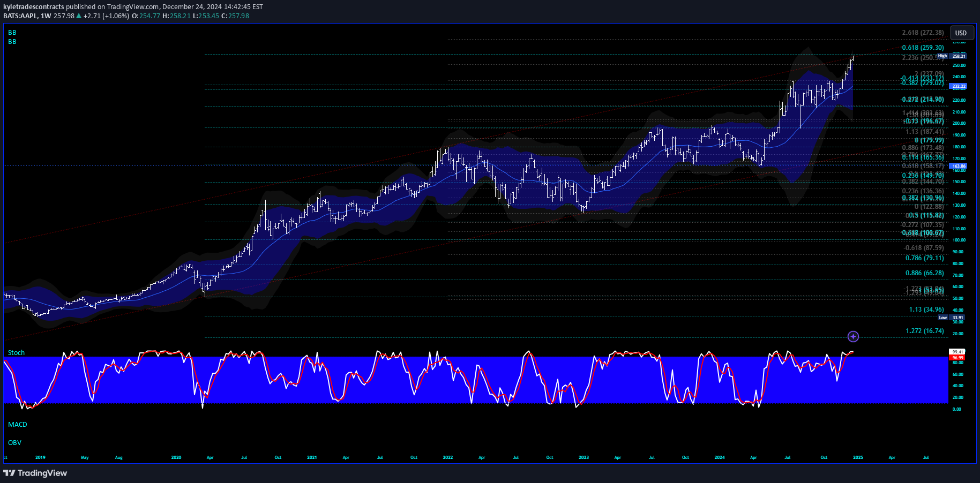The height and width of the screenshot is (483, 980).
Task: Click the 2025 marker on time axis
Action: coord(858,458)
